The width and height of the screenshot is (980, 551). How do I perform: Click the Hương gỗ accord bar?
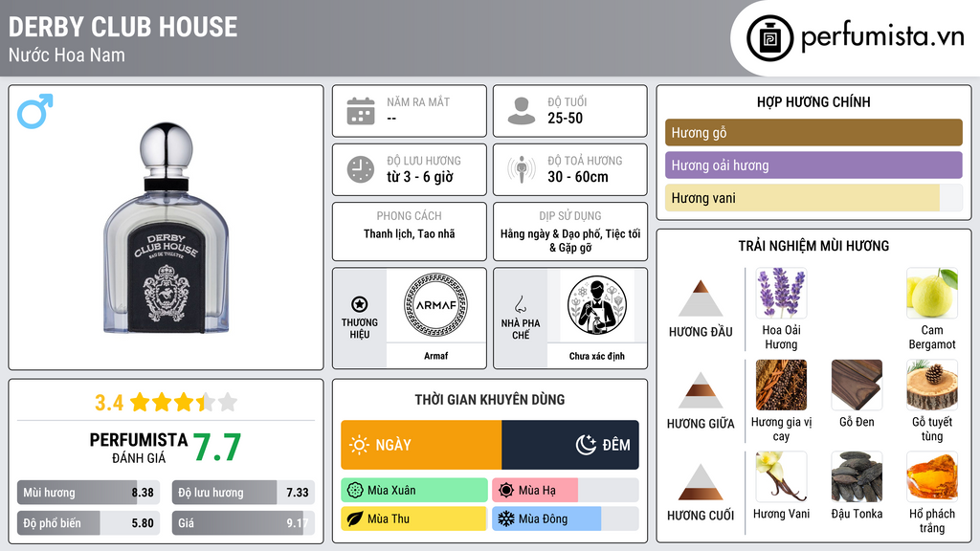(813, 132)
